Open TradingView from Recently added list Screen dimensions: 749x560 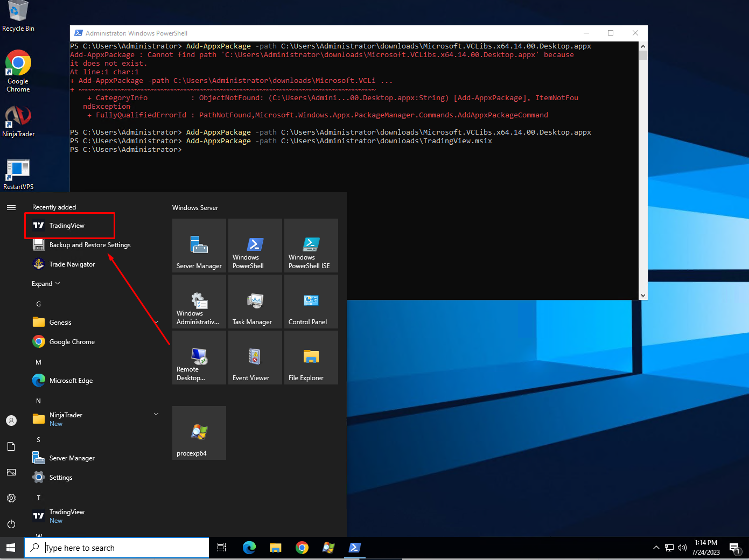coord(67,226)
